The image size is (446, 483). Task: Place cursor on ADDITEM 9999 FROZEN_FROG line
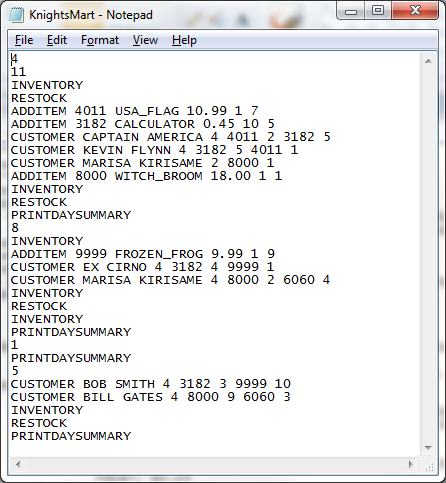143,254
